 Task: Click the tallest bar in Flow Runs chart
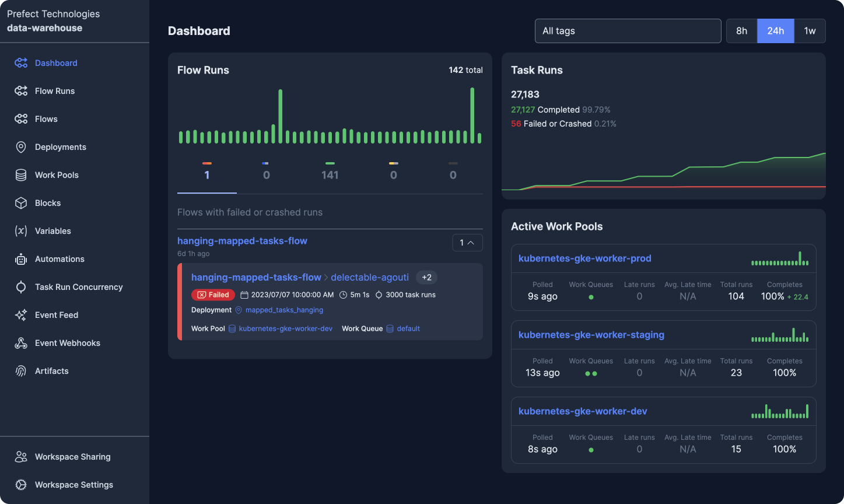[x=472, y=116]
